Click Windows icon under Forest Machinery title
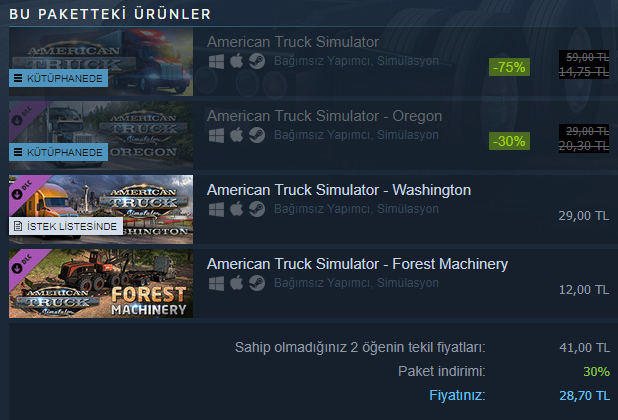The image size is (618, 420). click(x=216, y=283)
